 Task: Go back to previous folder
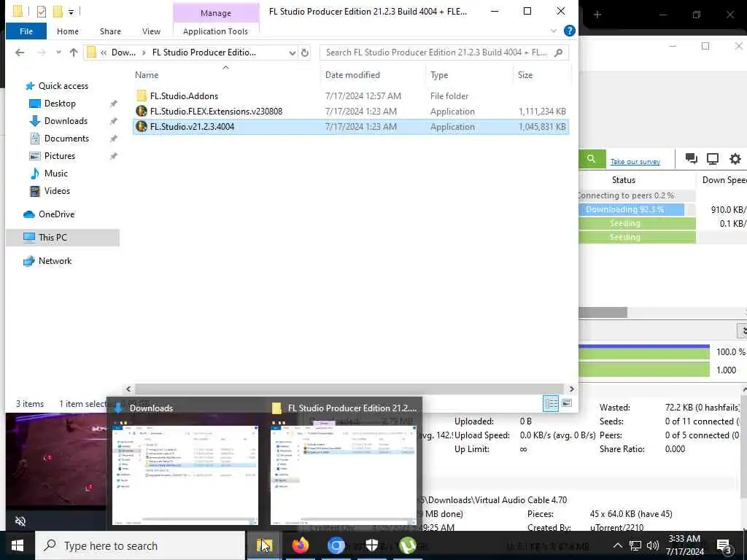20,52
